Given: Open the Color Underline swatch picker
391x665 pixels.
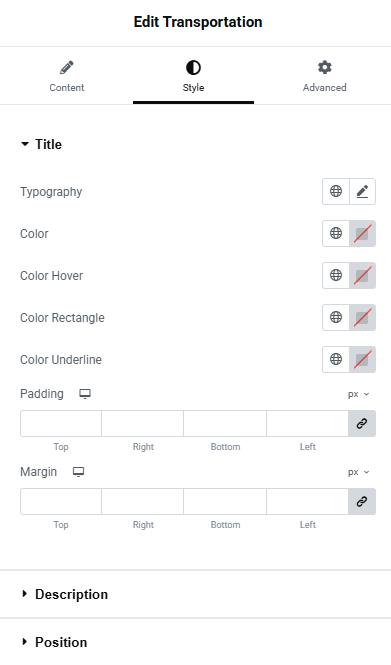Looking at the screenshot, I should tap(363, 359).
